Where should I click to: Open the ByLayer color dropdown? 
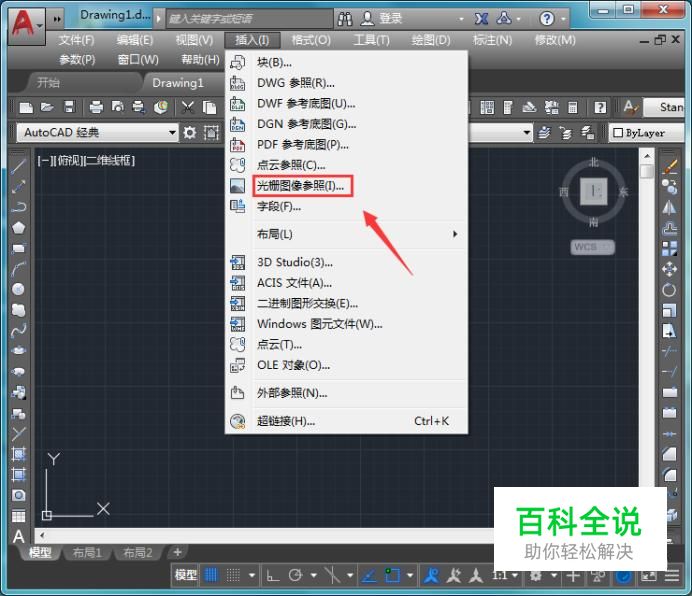click(647, 132)
